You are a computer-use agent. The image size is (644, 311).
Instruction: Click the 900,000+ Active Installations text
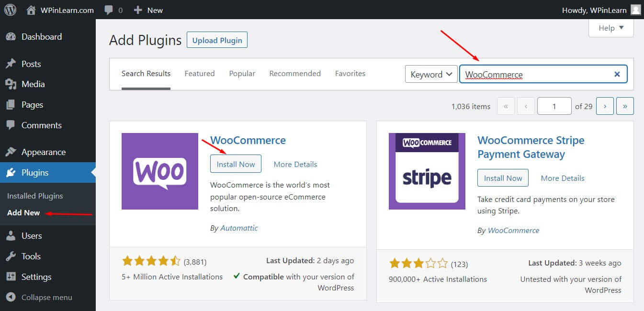(438, 279)
